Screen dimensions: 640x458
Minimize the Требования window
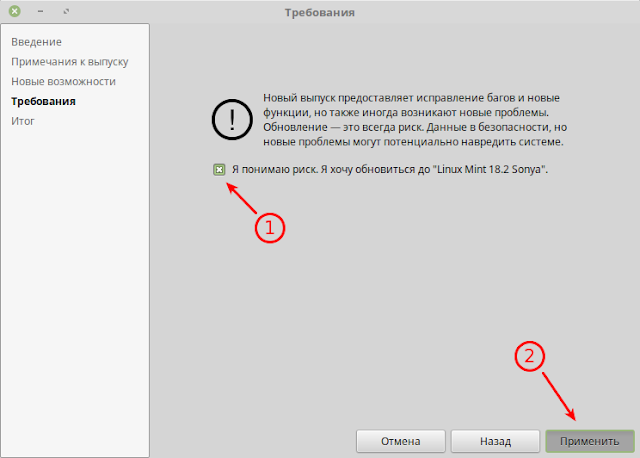[x=40, y=11]
